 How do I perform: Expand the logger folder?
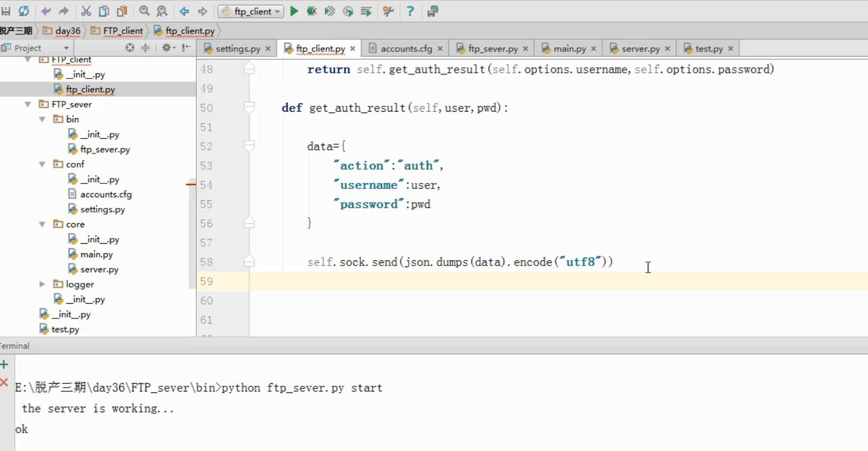coord(42,284)
